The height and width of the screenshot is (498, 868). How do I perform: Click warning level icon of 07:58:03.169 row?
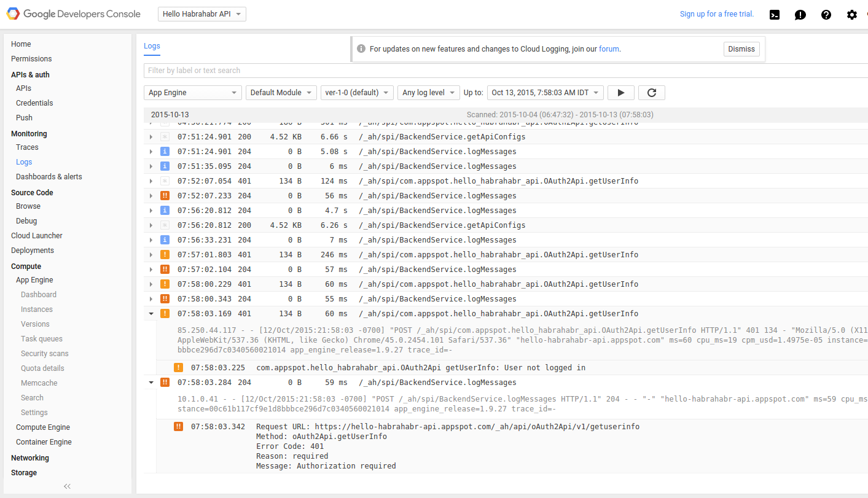coord(165,314)
